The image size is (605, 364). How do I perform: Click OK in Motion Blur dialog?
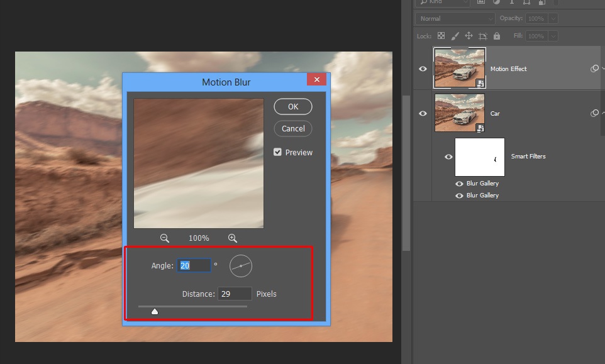click(x=293, y=107)
